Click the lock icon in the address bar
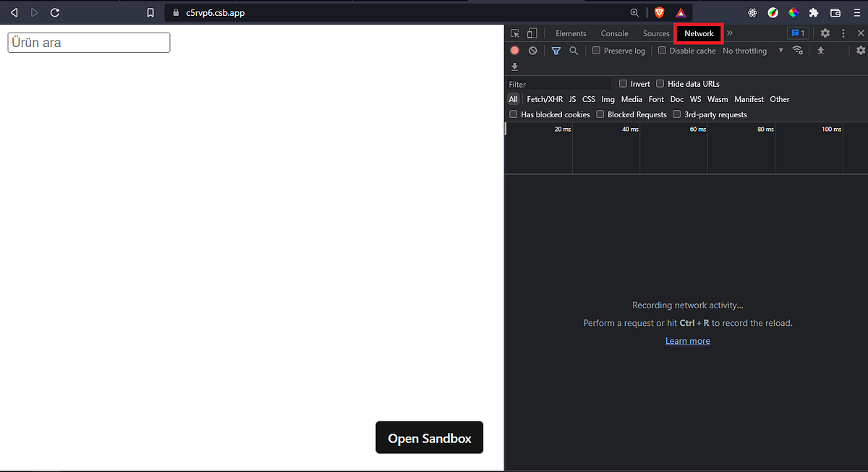This screenshot has height=472, width=868. point(174,12)
